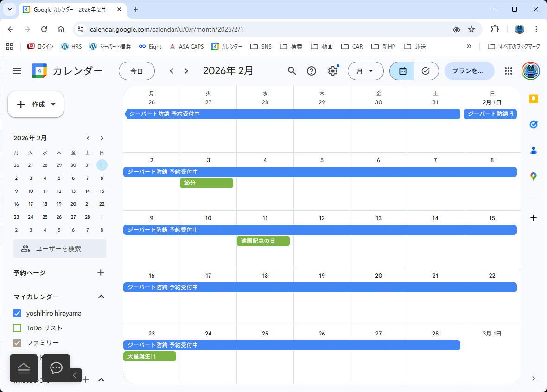This screenshot has width=547, height=392.
Task: Open the Google apps grid
Action: 509,71
